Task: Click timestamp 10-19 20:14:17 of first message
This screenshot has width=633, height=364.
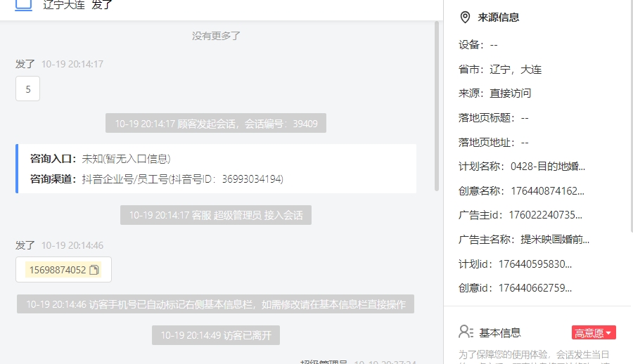Action: pos(72,64)
